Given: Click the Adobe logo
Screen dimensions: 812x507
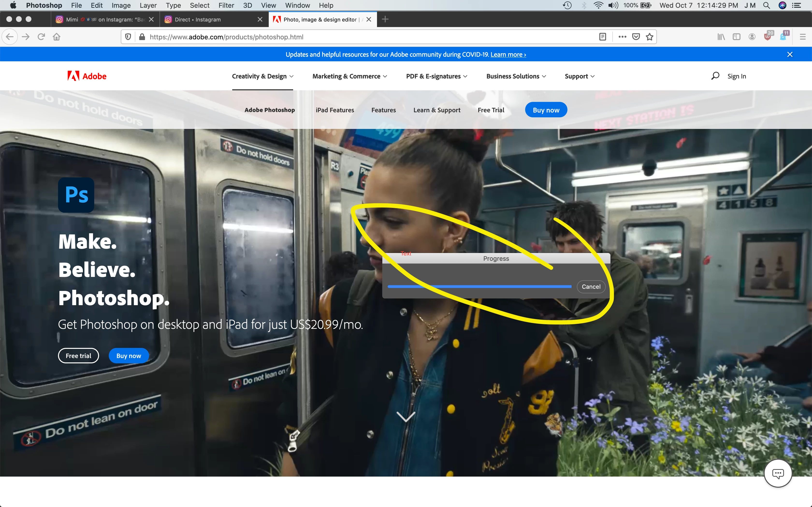Looking at the screenshot, I should pos(87,76).
